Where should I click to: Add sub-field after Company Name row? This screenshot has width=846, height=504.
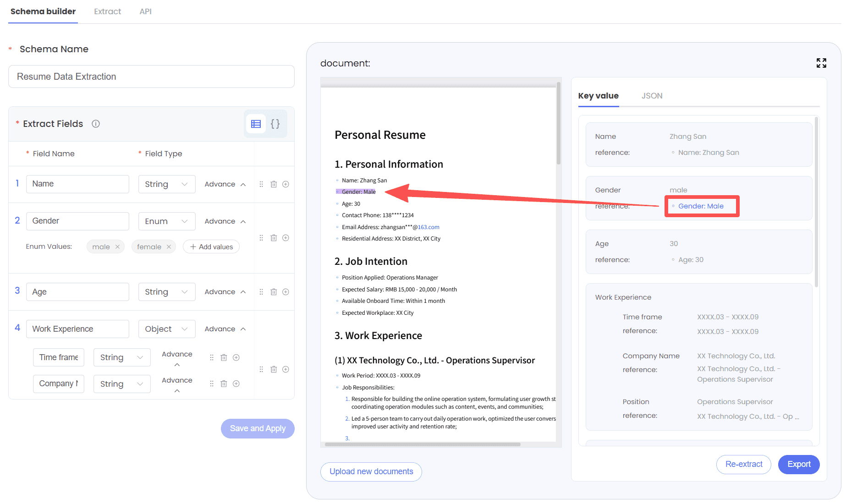point(236,383)
